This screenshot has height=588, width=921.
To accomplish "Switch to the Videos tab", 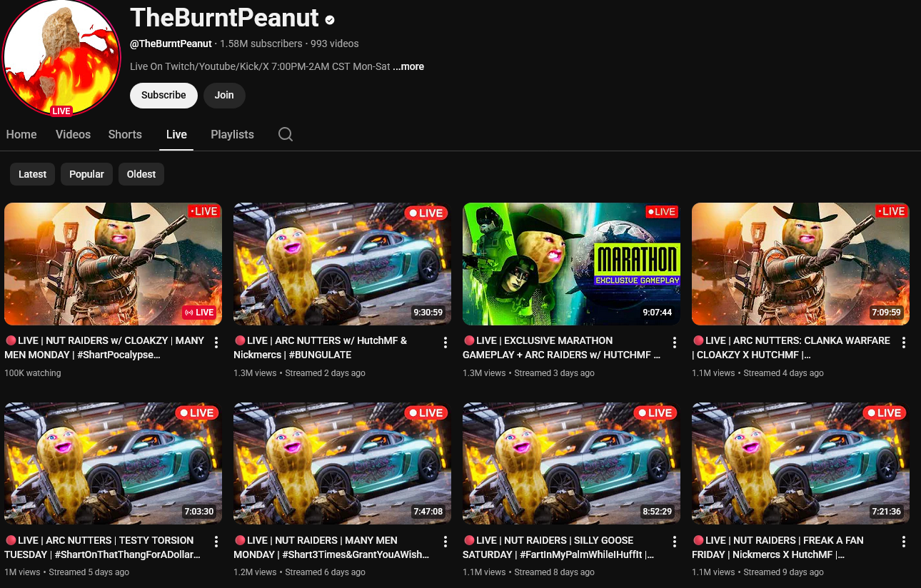I will [73, 134].
